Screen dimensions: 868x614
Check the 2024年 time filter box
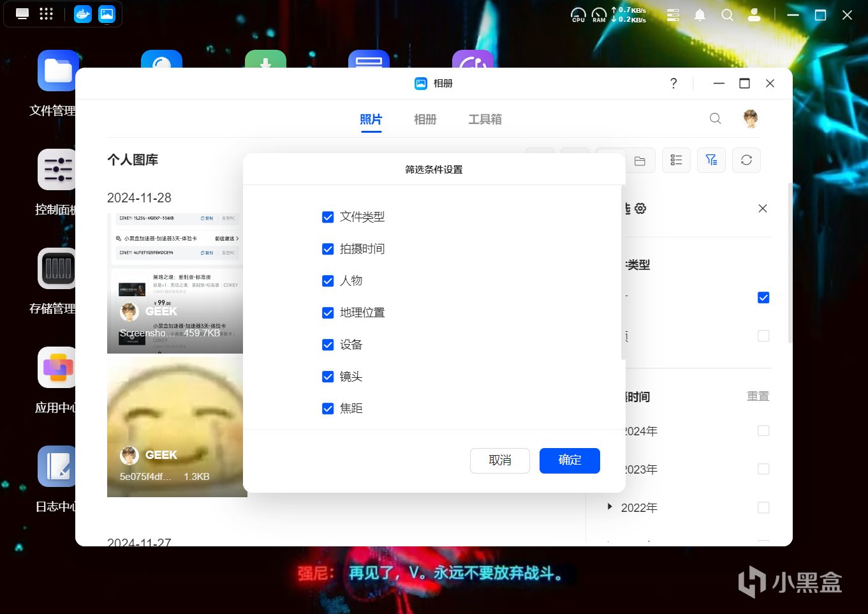[763, 431]
